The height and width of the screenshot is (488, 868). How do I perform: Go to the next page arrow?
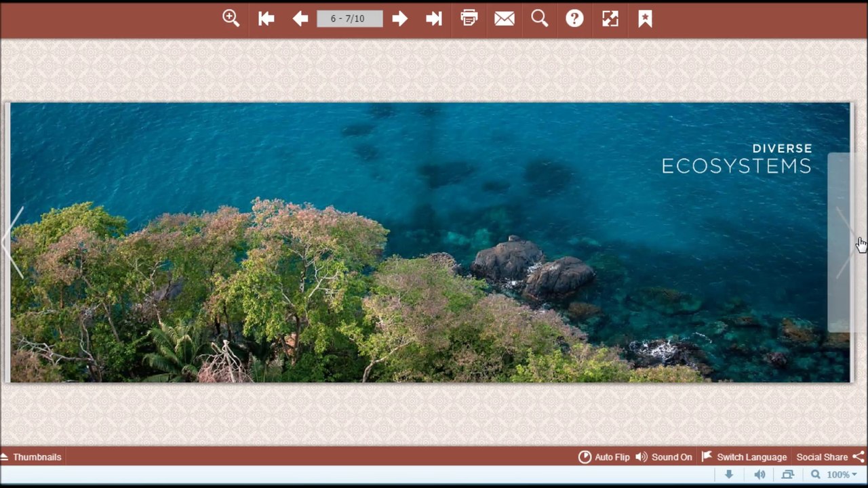(x=399, y=19)
